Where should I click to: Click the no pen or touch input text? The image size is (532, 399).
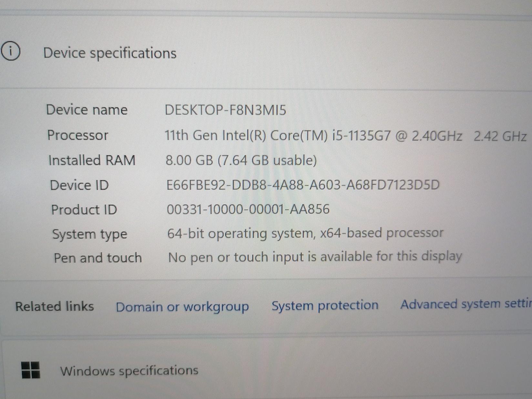[315, 257]
